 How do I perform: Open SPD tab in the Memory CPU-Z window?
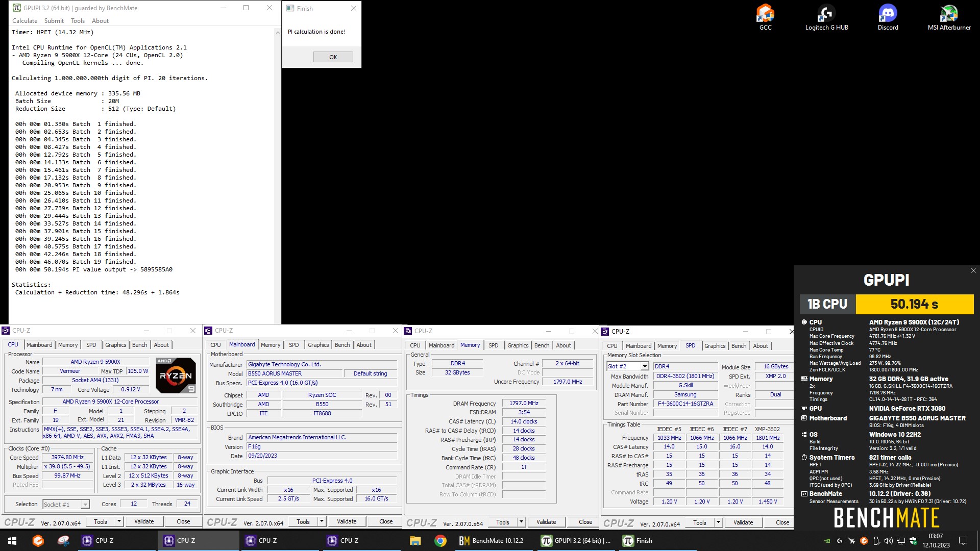point(493,345)
